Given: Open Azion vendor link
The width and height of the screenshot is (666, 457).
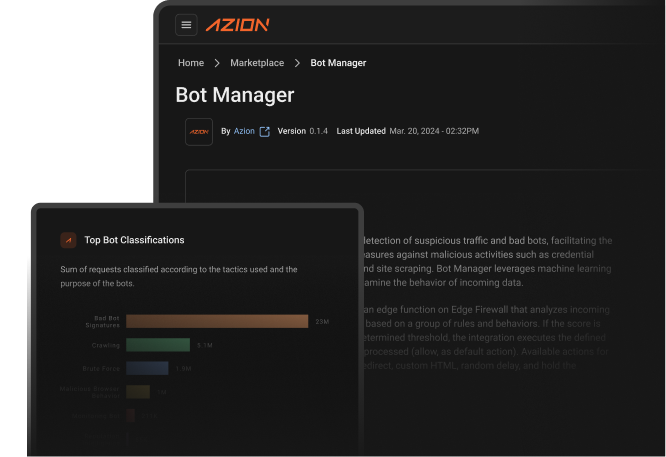Looking at the screenshot, I should pyautogui.click(x=244, y=131).
